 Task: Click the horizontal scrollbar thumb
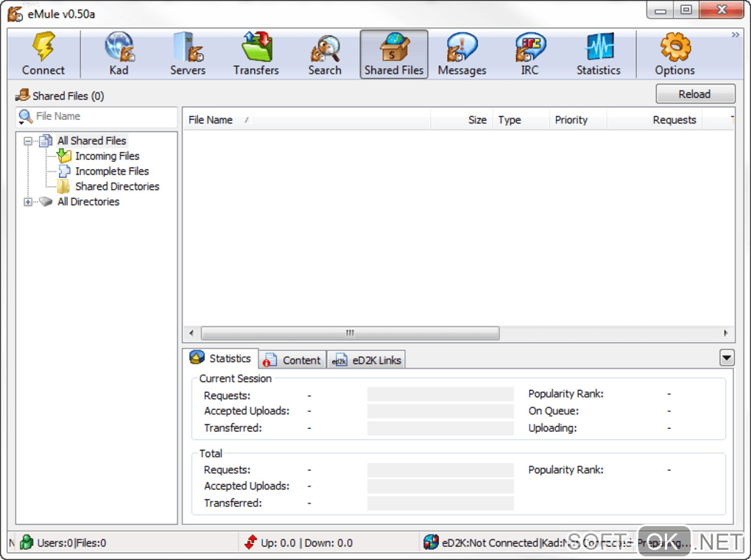[350, 333]
